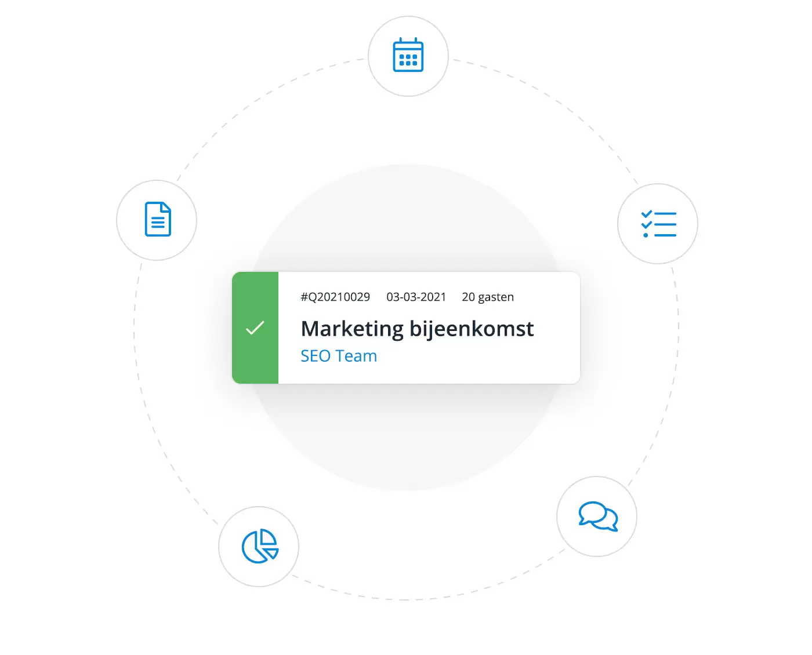Select the date 03-03-2021 on the card

(x=416, y=297)
